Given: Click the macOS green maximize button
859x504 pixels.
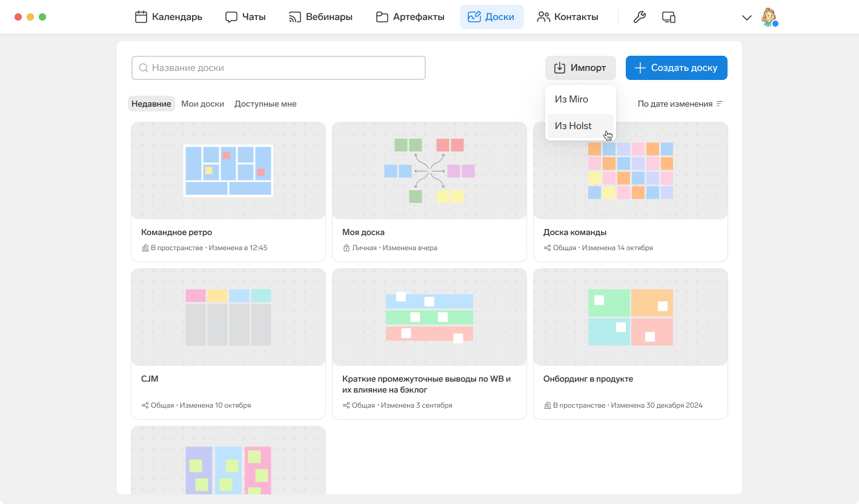Looking at the screenshot, I should pos(42,17).
